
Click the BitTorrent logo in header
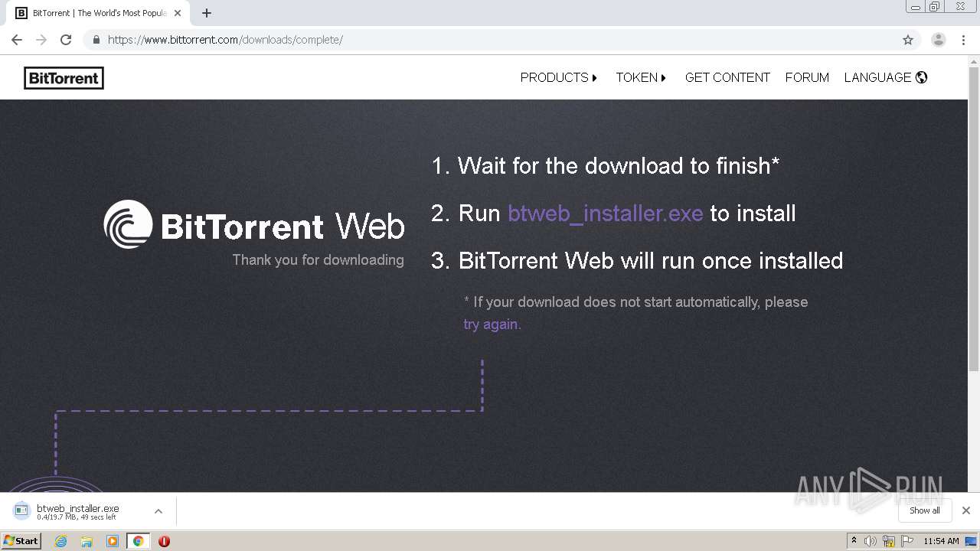tap(64, 78)
